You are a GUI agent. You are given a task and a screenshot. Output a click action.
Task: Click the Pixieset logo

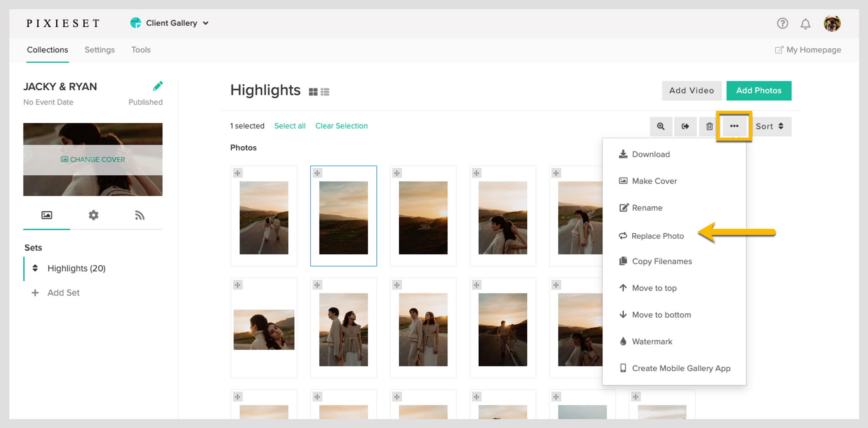63,23
